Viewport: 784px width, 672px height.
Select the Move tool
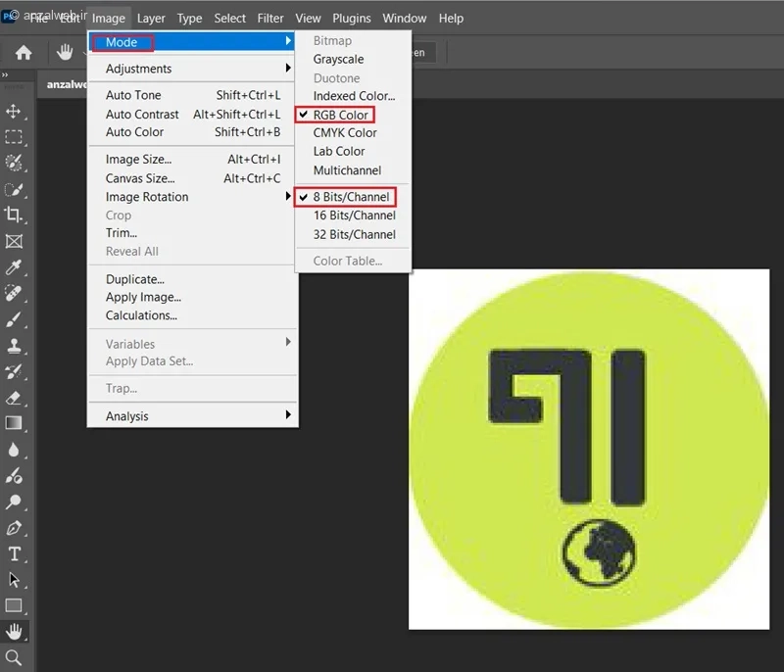click(x=14, y=111)
